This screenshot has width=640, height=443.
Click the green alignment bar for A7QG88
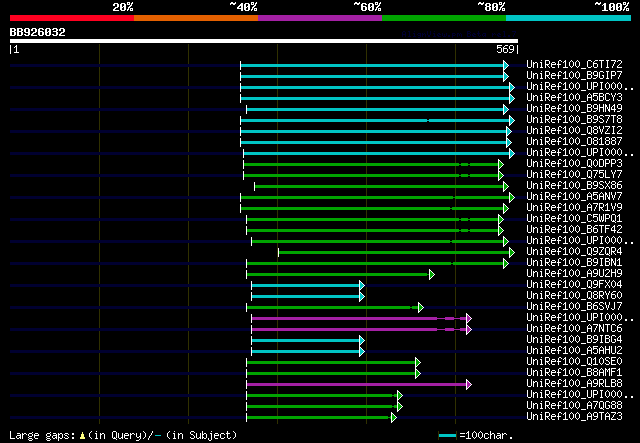tap(322, 407)
